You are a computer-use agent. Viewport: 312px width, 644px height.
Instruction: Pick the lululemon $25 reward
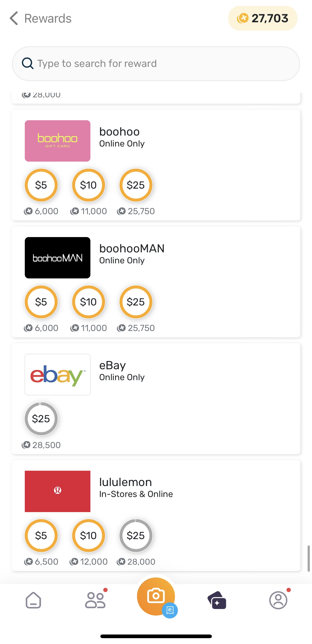click(136, 535)
